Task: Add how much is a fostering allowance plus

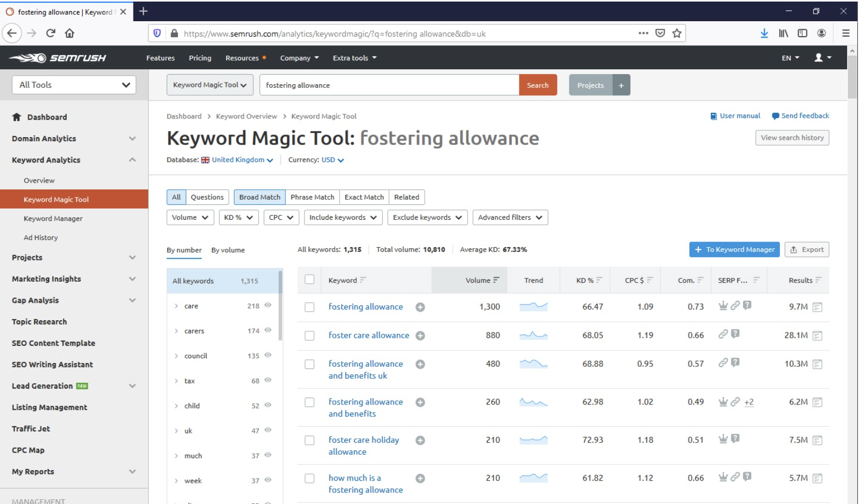Action: coord(420,479)
